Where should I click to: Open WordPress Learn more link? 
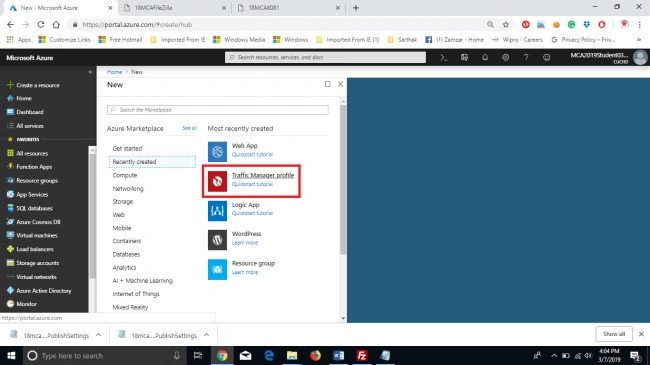pos(245,243)
